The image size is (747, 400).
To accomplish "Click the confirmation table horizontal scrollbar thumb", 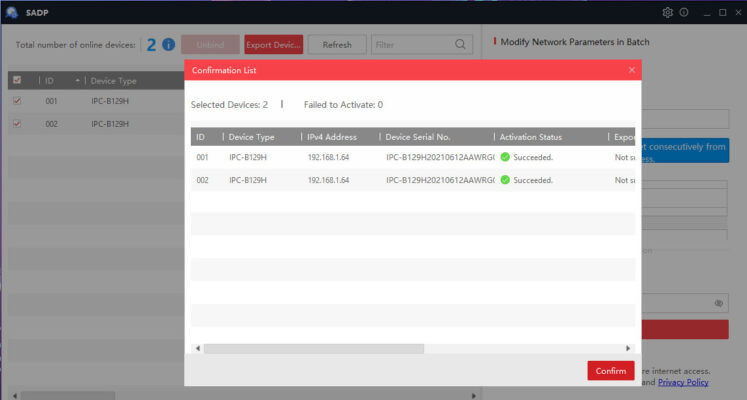I will 314,349.
